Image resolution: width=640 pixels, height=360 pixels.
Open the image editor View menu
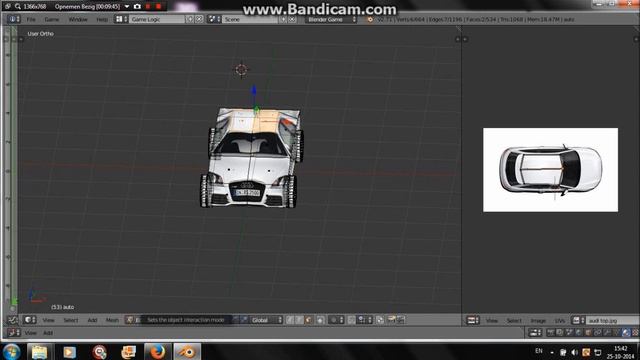pos(492,321)
